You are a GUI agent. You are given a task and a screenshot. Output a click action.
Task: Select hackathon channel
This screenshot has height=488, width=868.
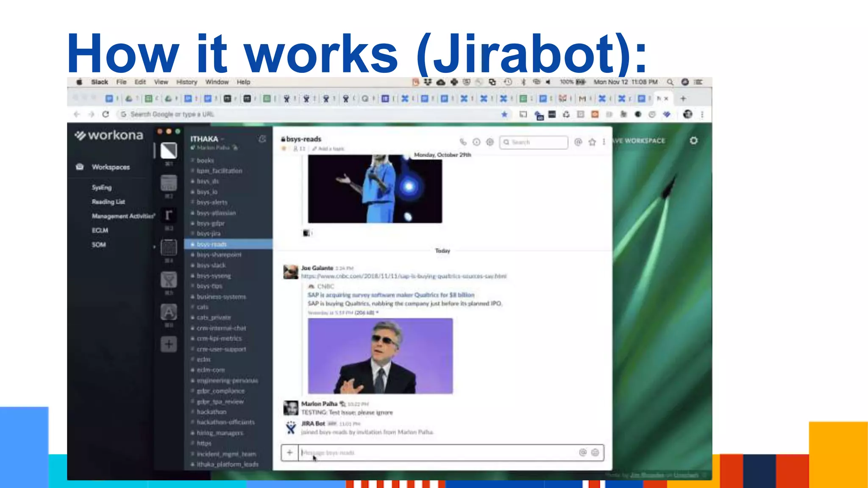click(x=211, y=412)
